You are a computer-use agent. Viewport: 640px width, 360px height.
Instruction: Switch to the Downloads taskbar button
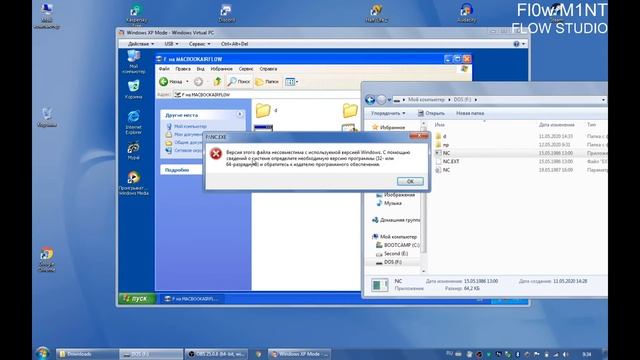pos(87,354)
